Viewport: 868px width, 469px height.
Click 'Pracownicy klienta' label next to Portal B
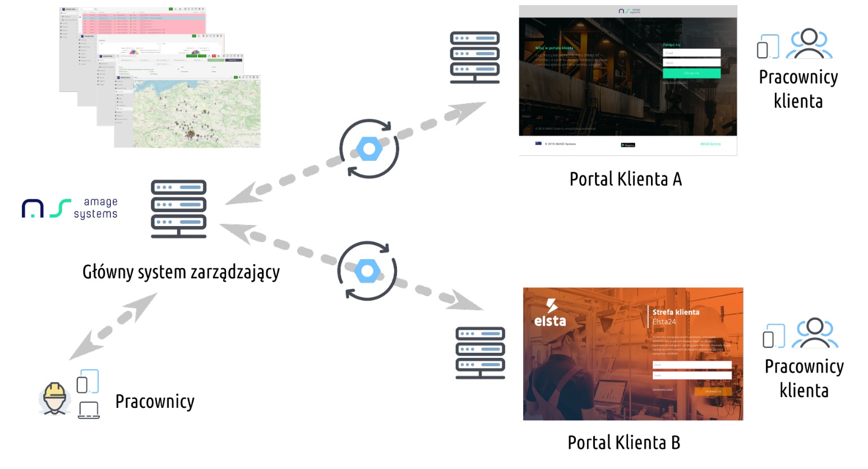pyautogui.click(x=804, y=379)
